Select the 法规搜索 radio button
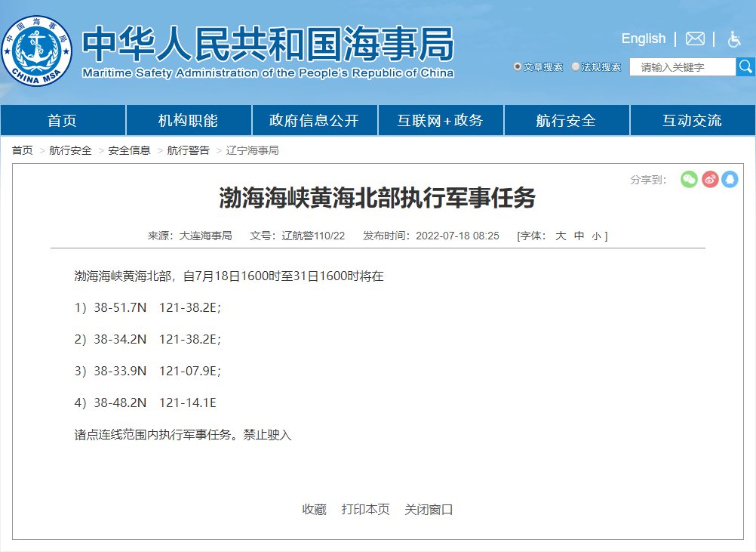The height and width of the screenshot is (552, 756). point(576,67)
